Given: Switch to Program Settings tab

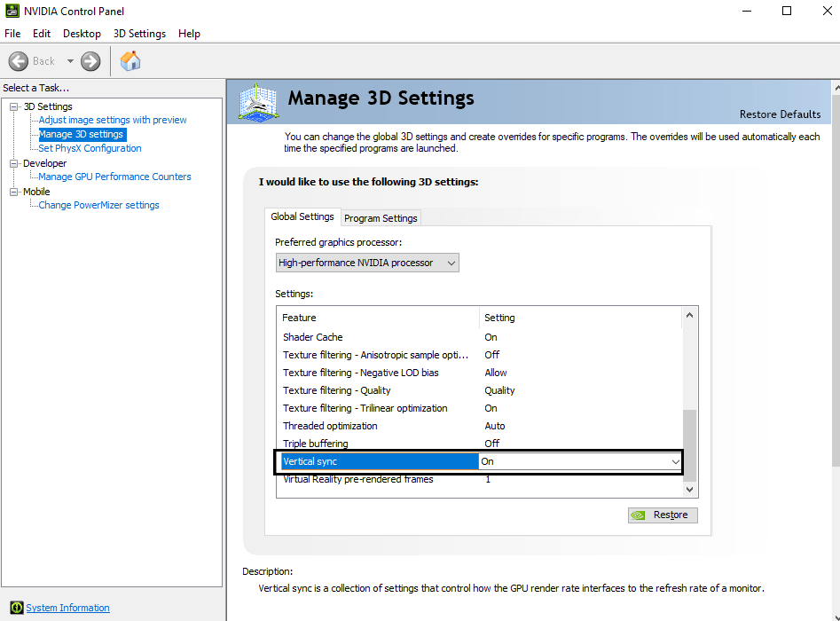Looking at the screenshot, I should pyautogui.click(x=381, y=218).
